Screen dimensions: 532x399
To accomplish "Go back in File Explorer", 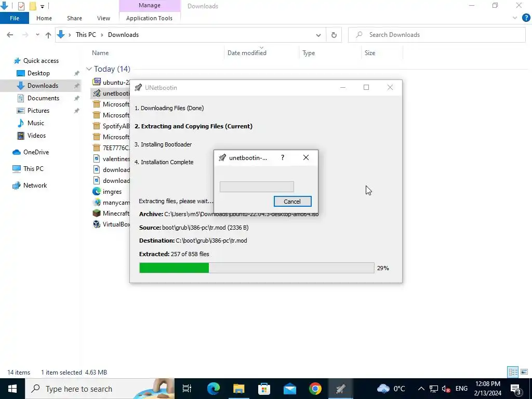I will tap(10, 35).
